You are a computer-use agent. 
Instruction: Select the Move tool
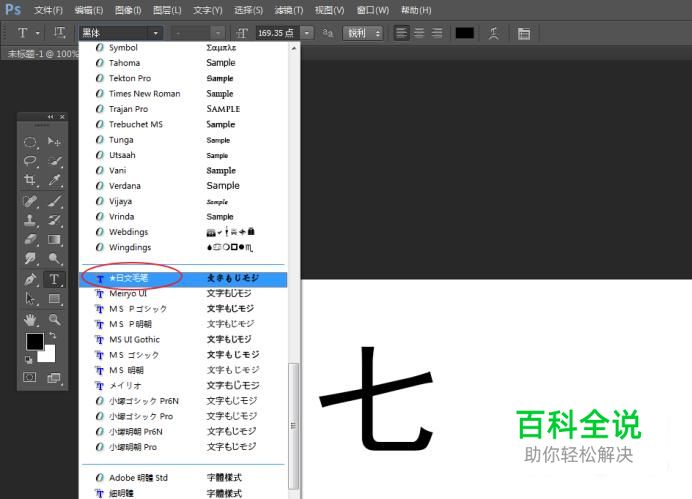point(54,142)
